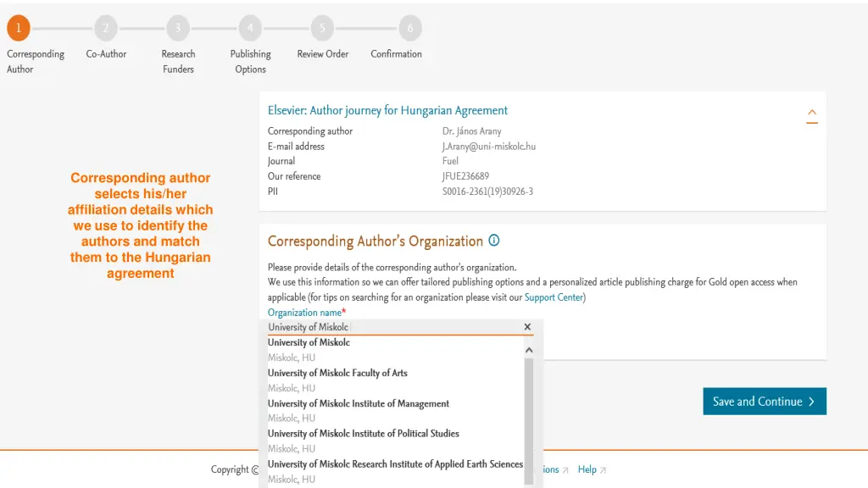Click the Confirmation step label
Screen dimensions: 868x488
point(397,53)
